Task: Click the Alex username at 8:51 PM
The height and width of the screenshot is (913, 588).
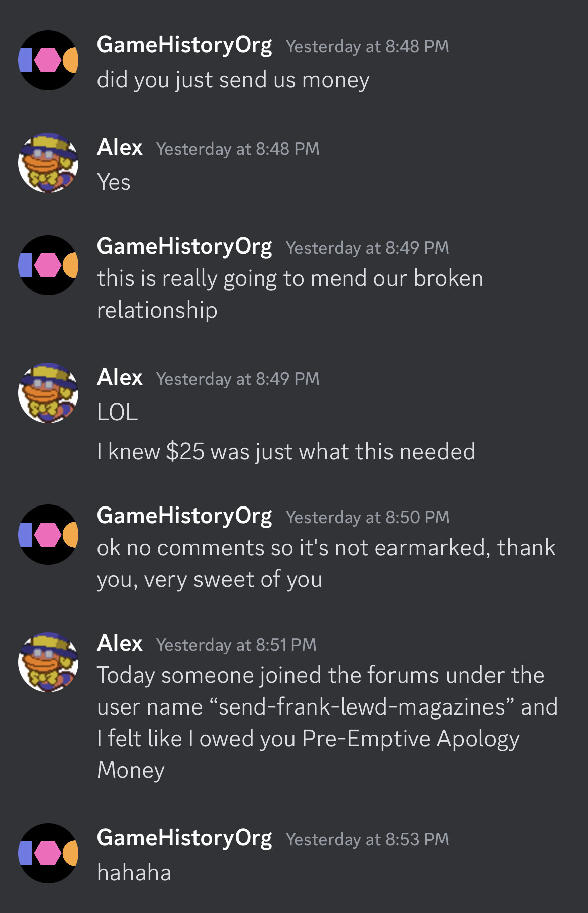Action: coord(120,644)
